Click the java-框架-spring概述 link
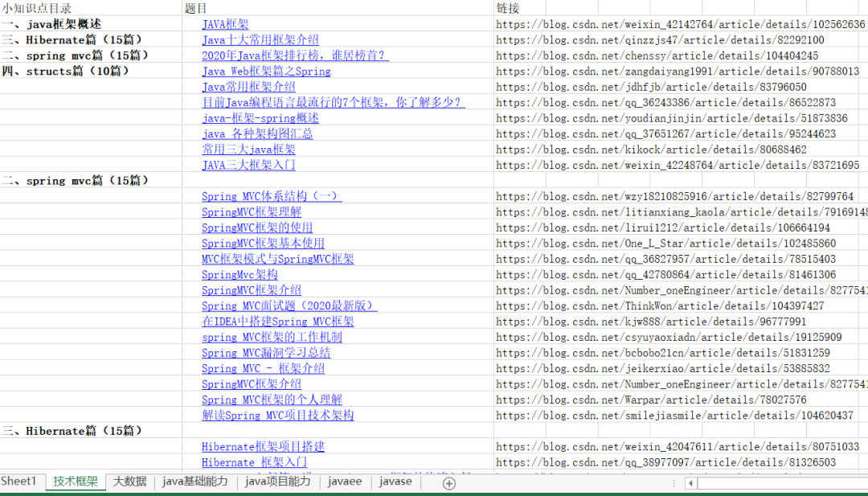The width and height of the screenshot is (868, 496). [x=260, y=118]
